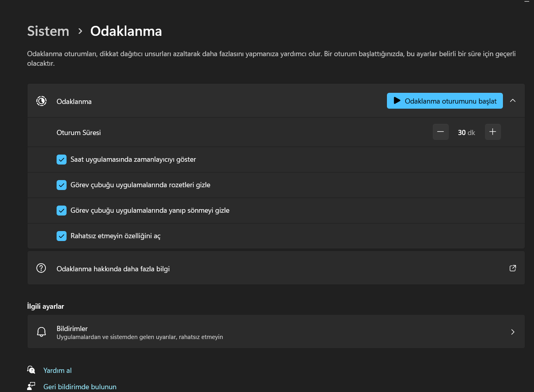Image resolution: width=534 pixels, height=392 pixels.
Task: Click the feedback person icon
Action: click(x=31, y=386)
